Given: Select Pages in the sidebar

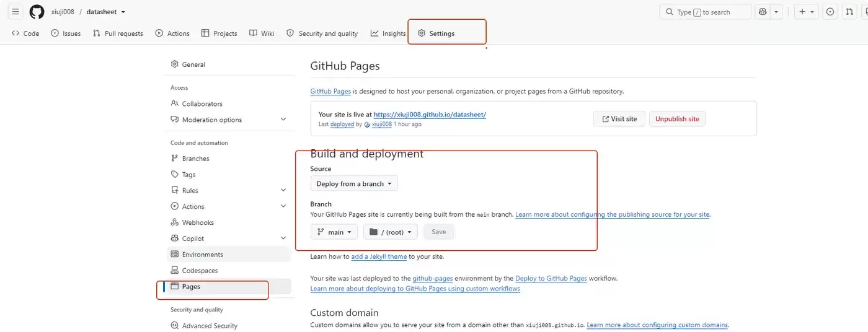Looking at the screenshot, I should [x=229, y=287].
